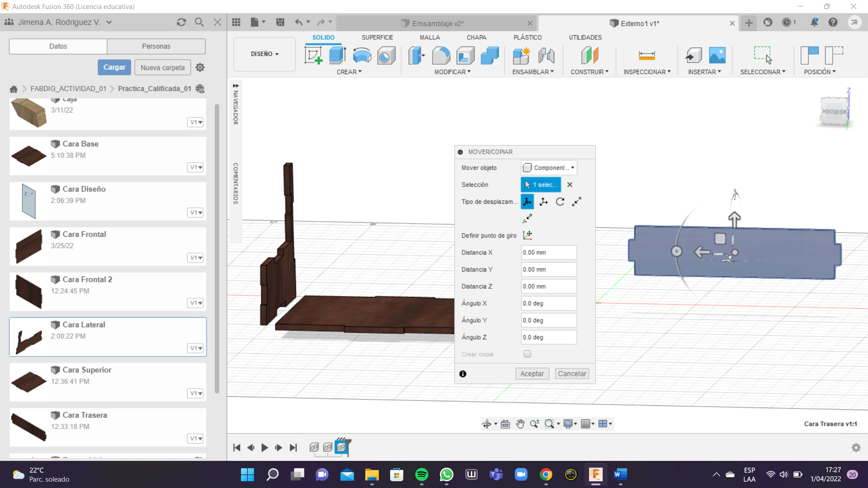Open the Mover objeto dropdown
This screenshot has width=868, height=488.
[x=549, y=168]
